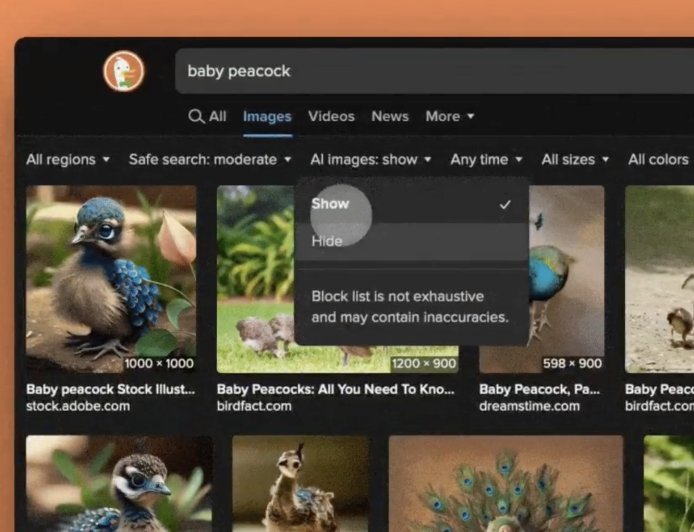Open second-row standing peachick thumbnail
Image resolution: width=694 pixels, height=532 pixels.
(301, 483)
